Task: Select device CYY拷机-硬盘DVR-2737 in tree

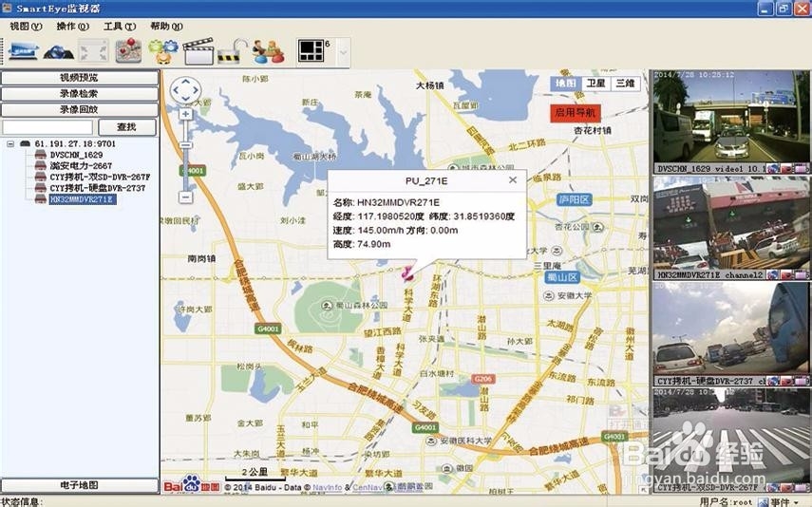Action: (x=98, y=188)
